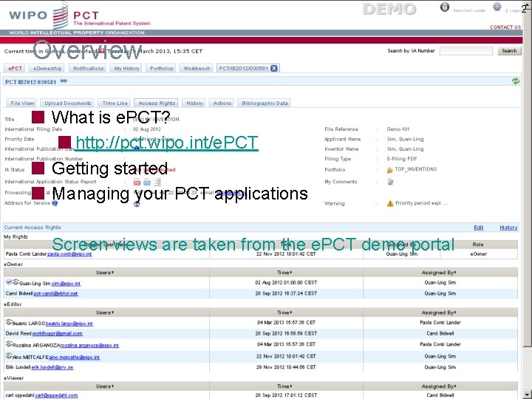Viewport: 532px width, 399px height.
Task: Select the Access Rights sub-tab
Action: click(x=157, y=103)
